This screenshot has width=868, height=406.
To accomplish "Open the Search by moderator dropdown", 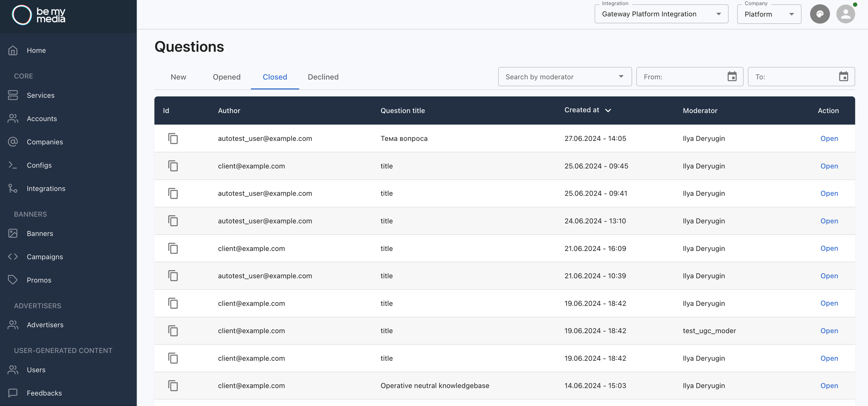I will 565,76.
